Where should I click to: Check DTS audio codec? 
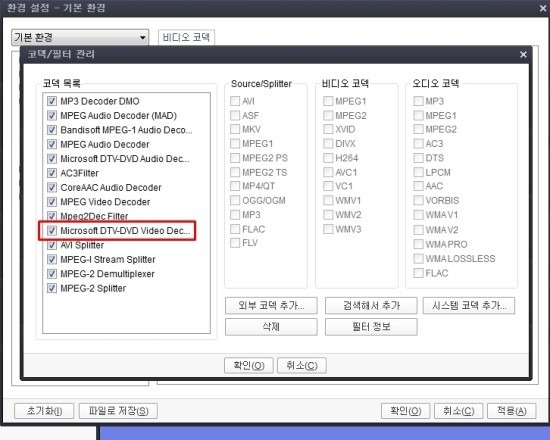pyautogui.click(x=418, y=158)
